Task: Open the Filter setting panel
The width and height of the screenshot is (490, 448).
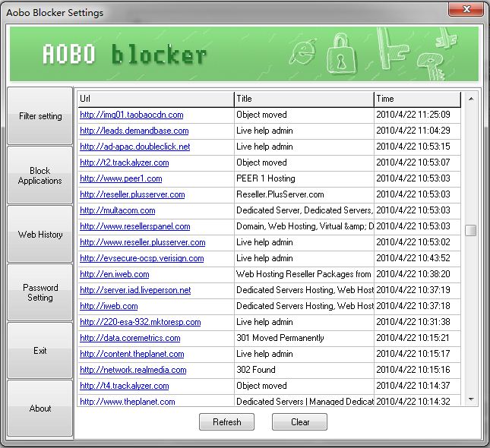Action: (x=40, y=116)
